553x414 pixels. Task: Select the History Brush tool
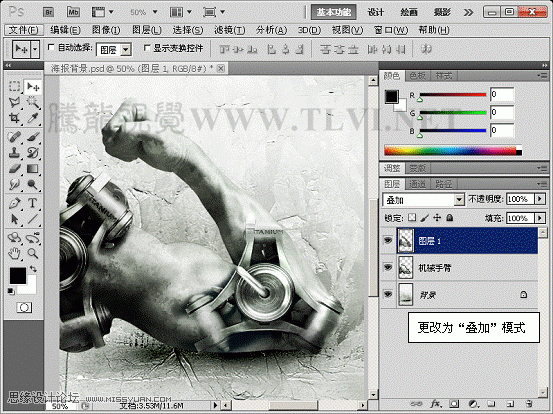tap(33, 153)
